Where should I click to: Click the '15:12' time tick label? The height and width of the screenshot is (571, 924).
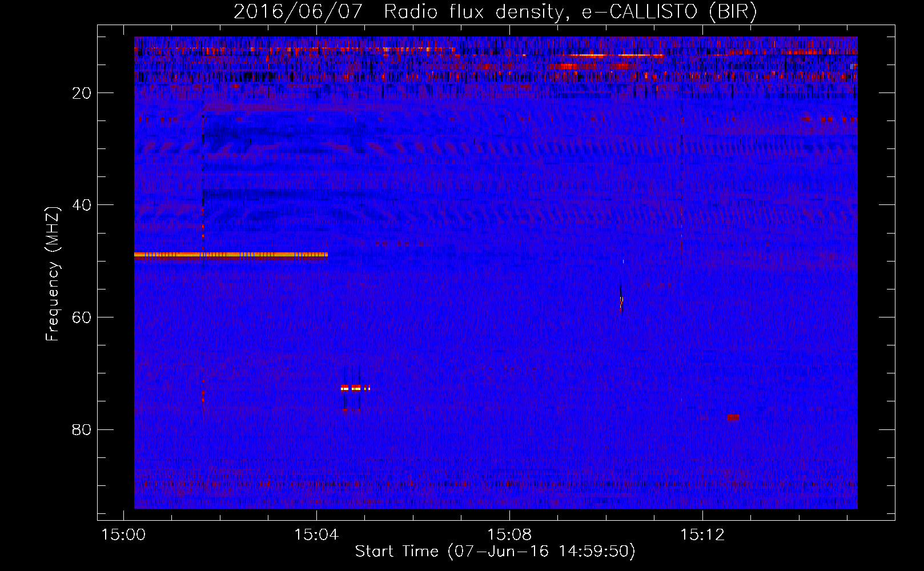[702, 535]
